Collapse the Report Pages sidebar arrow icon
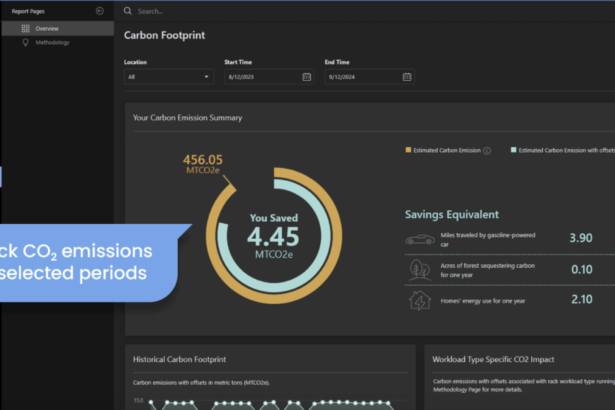Viewport: 615px width, 410px height. coord(100,11)
